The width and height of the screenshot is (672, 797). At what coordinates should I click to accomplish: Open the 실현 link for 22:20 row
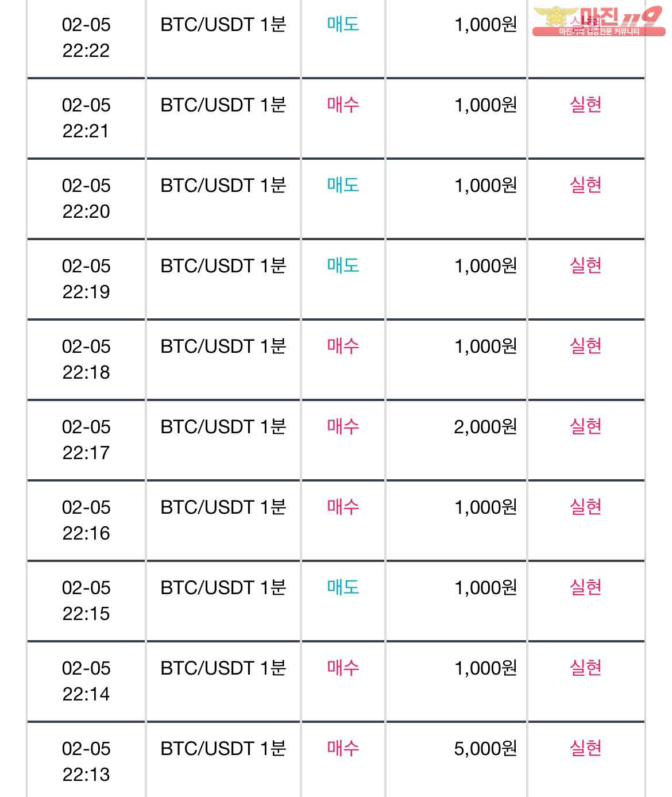coord(585,185)
